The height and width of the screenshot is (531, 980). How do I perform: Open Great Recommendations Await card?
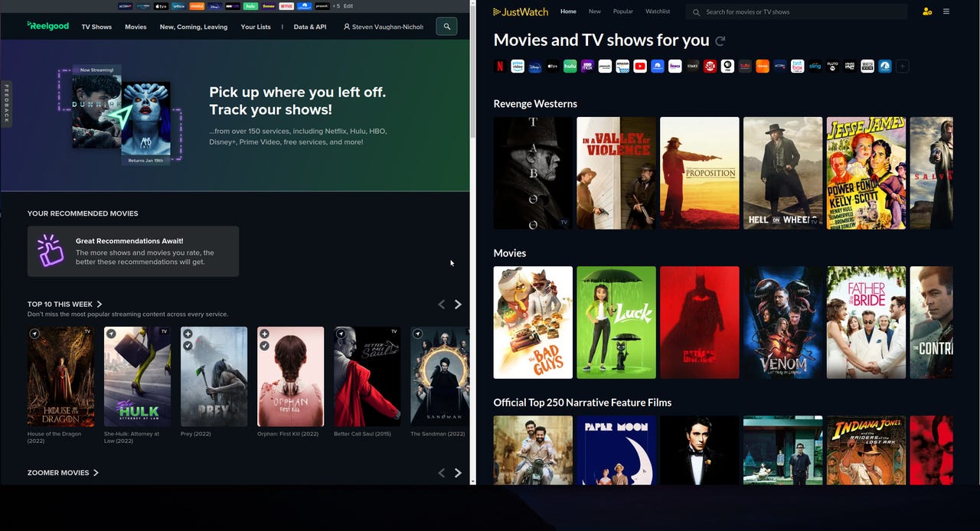pos(133,251)
